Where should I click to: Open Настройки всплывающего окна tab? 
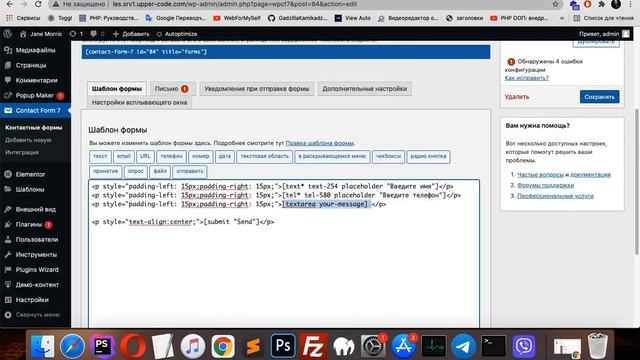coord(139,102)
